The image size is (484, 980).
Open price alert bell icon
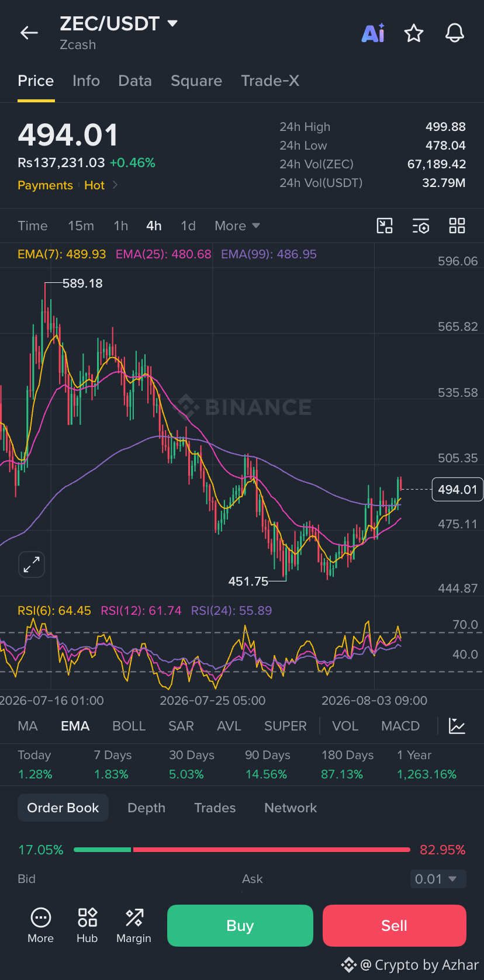coord(455,33)
